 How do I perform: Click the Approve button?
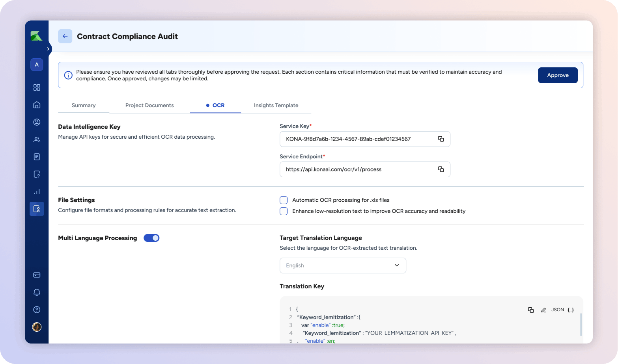click(x=558, y=75)
